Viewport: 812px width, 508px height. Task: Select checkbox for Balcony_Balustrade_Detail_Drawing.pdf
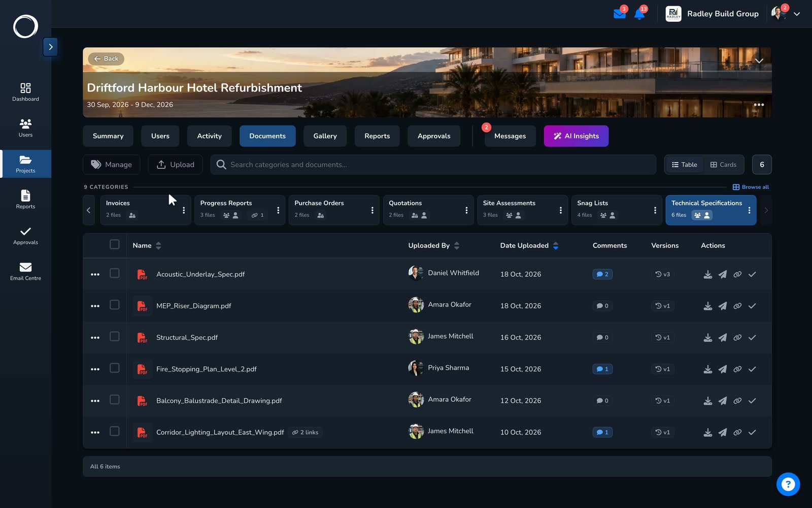pyautogui.click(x=115, y=400)
